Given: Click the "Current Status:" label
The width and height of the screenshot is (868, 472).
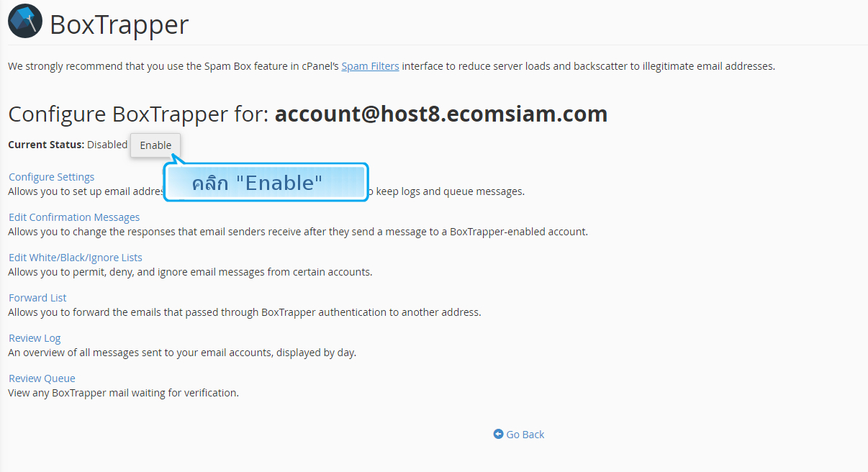Looking at the screenshot, I should click(46, 145).
